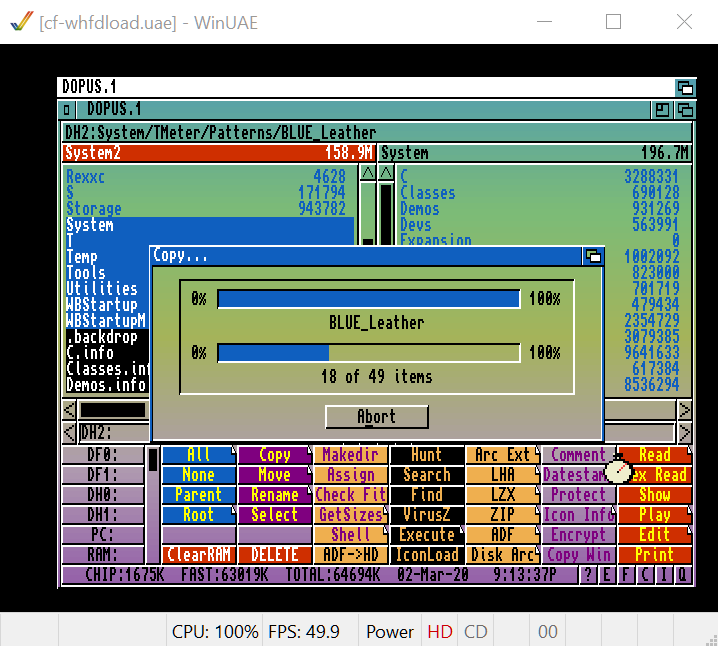
Task: Click the Assign button
Action: (351, 475)
